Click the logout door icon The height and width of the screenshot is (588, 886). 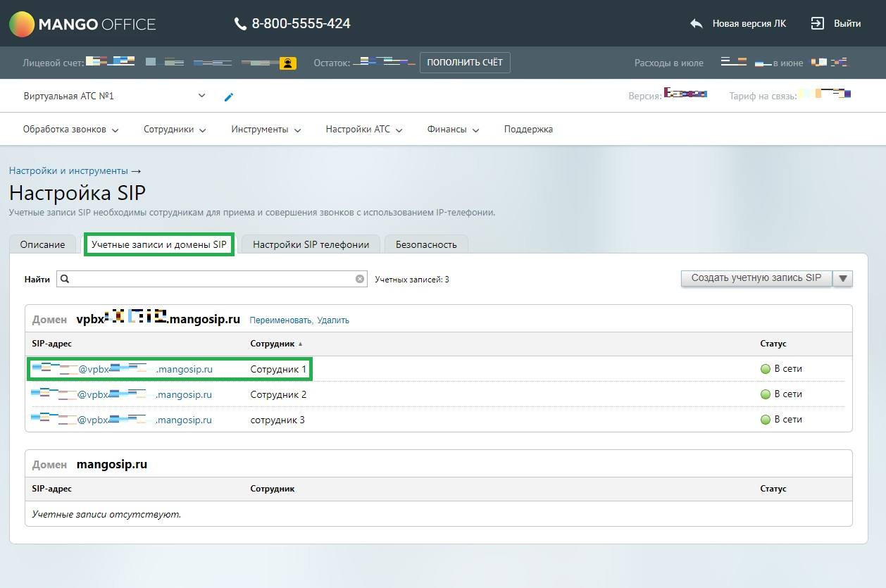[x=817, y=23]
